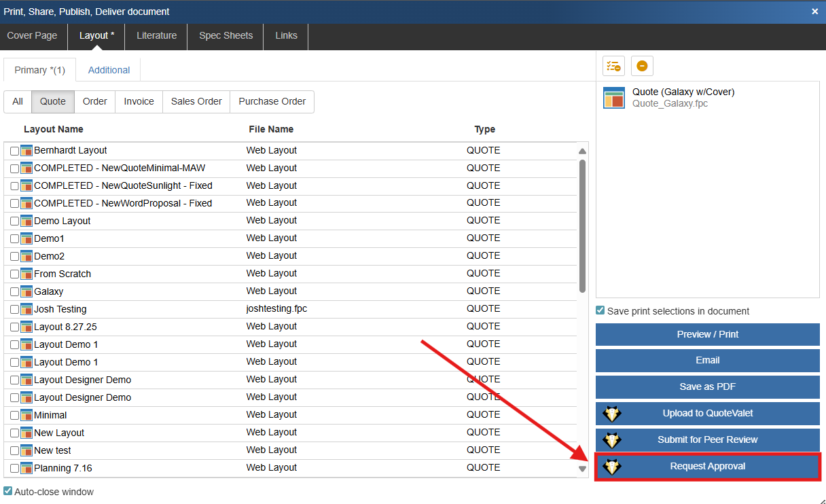Click the mascot icon on Submit for Peer Review
The width and height of the screenshot is (826, 504).
(613, 439)
